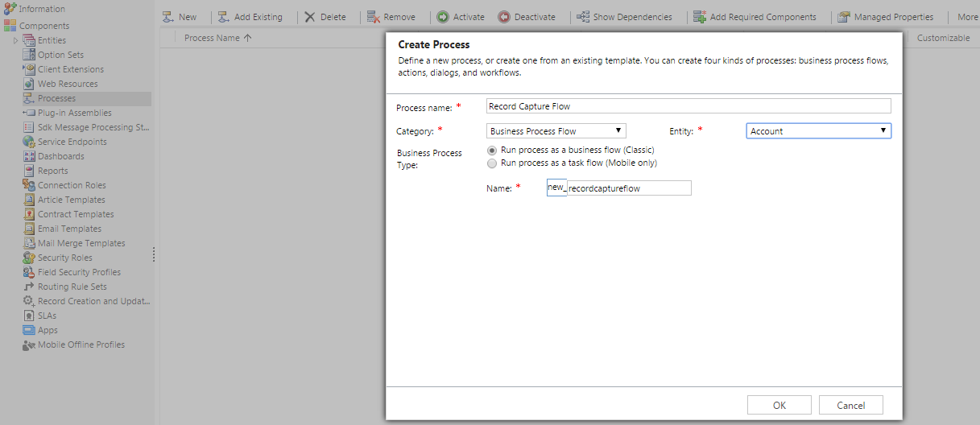The height and width of the screenshot is (425, 980).
Task: Click the Plug-in Assemblies icon
Action: (29, 113)
